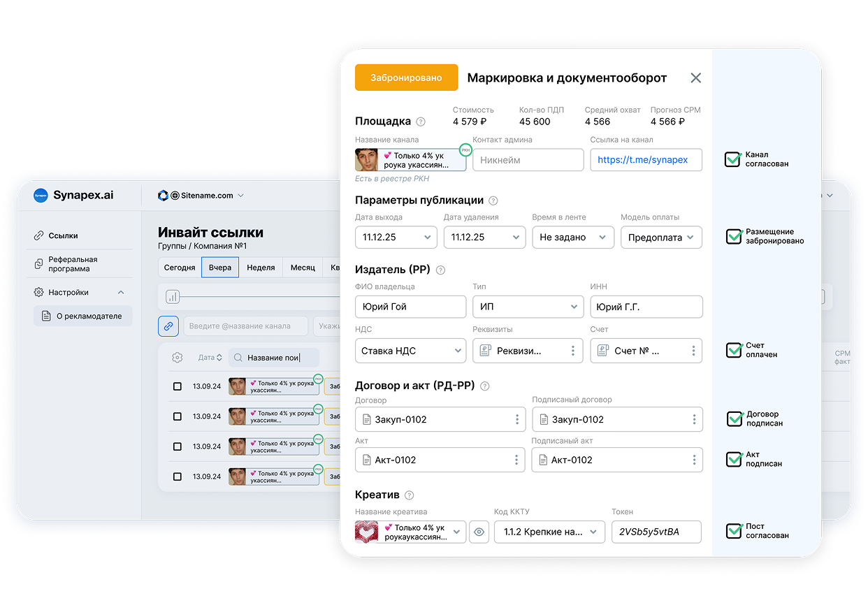Click the Никнейм contact input field

(x=528, y=160)
